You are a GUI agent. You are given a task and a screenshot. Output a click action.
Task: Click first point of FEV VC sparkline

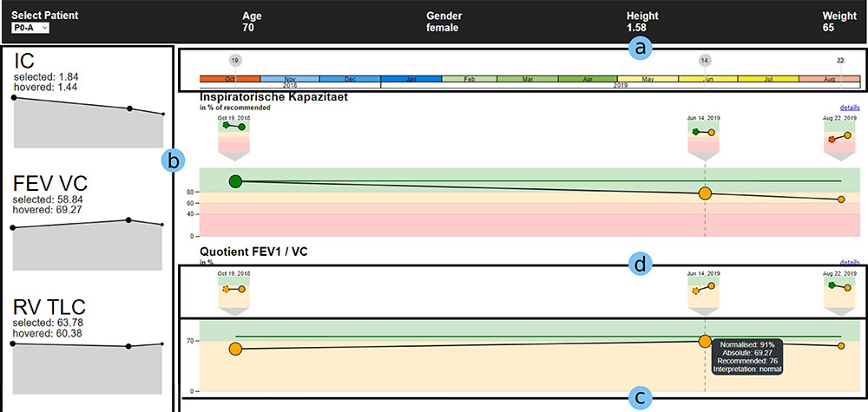pos(13,227)
